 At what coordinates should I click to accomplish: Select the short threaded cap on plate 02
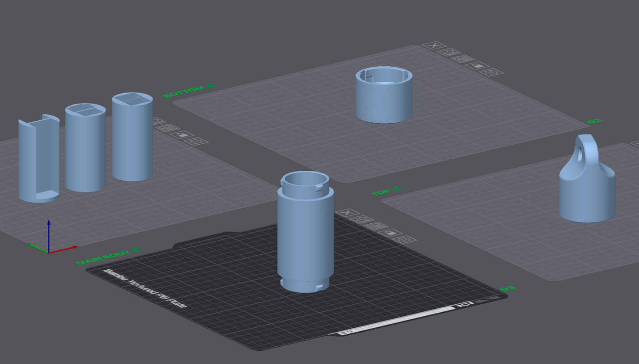(x=383, y=95)
